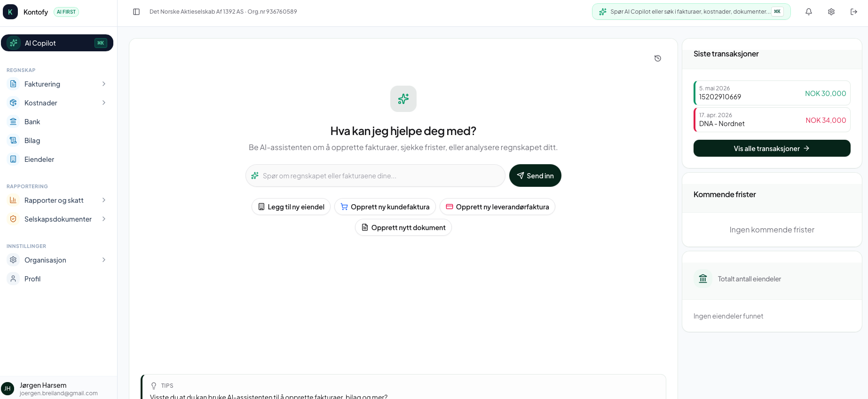Expand Rapporter og skatt chevron
868x399 pixels.
point(104,200)
